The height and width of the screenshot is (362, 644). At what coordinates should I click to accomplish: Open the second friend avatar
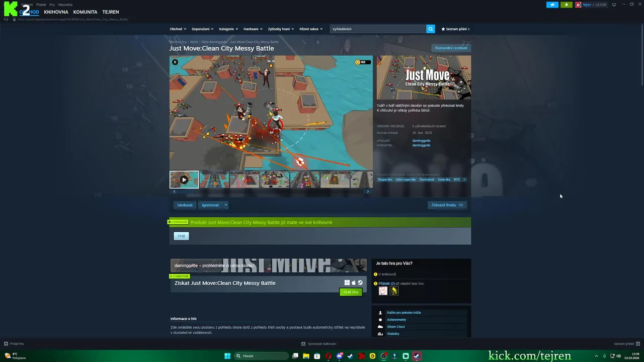[394, 291]
